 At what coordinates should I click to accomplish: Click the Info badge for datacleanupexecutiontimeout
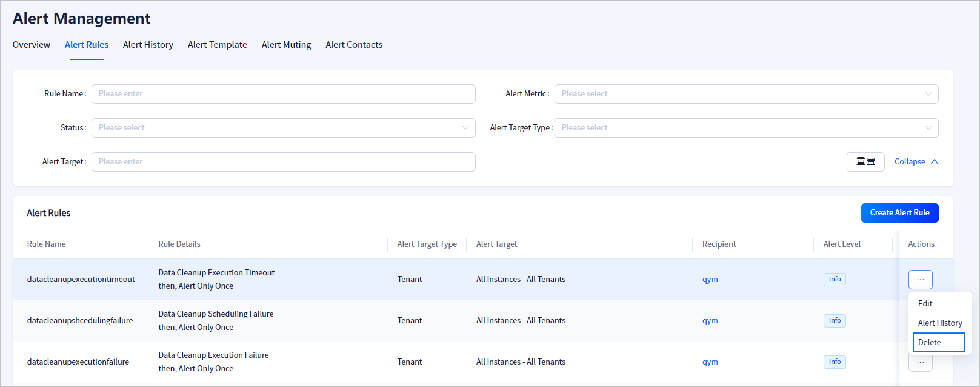tap(835, 280)
